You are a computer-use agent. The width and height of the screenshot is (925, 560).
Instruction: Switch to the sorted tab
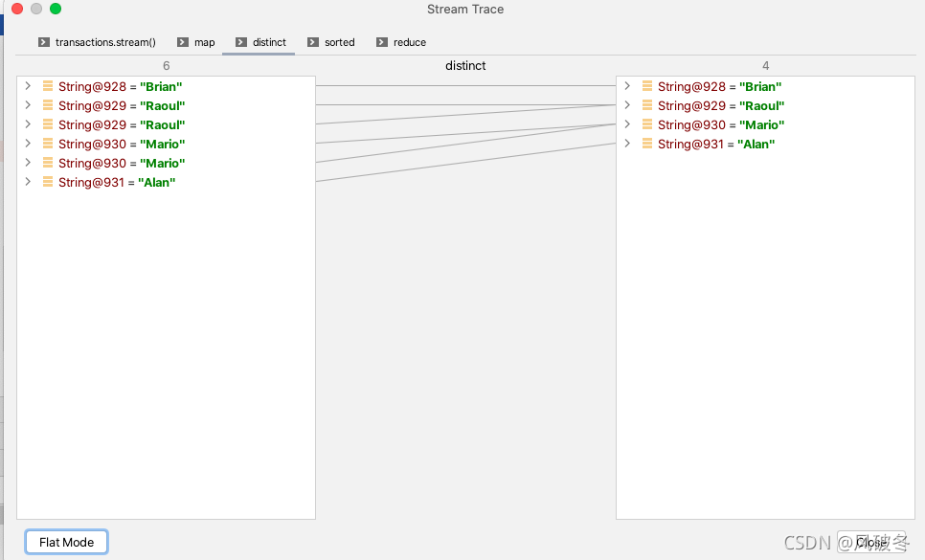(x=331, y=42)
